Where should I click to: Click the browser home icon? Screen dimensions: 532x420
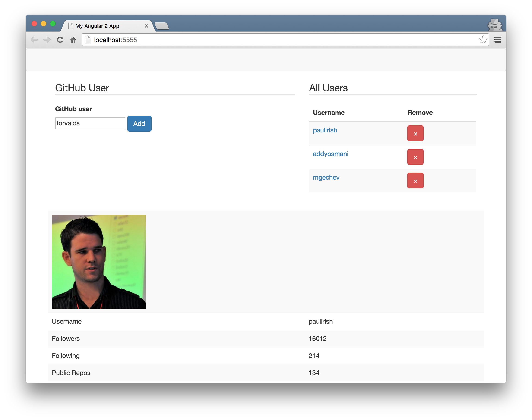(x=73, y=40)
